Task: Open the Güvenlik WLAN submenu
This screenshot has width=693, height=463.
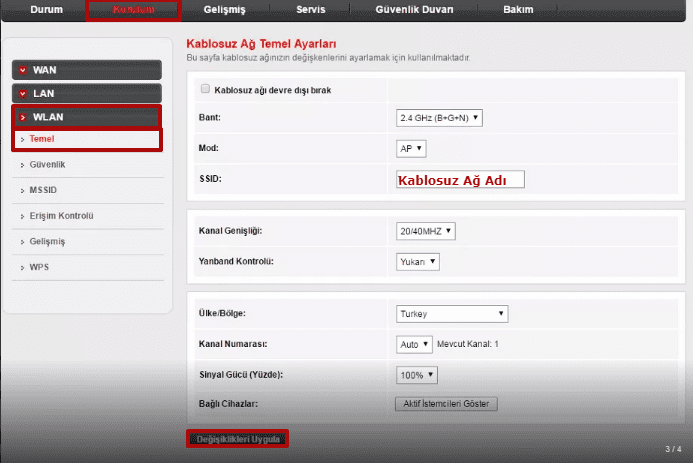Action: point(47,164)
